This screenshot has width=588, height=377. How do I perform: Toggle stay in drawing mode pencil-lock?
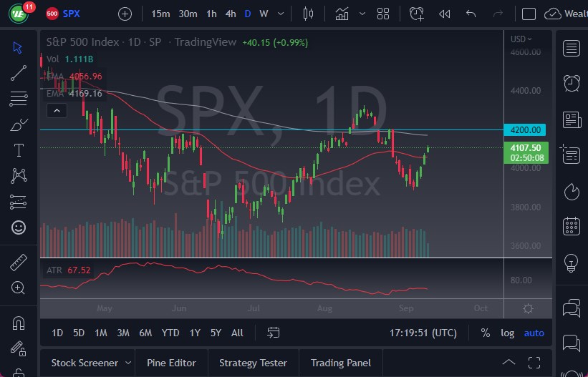[x=19, y=348]
